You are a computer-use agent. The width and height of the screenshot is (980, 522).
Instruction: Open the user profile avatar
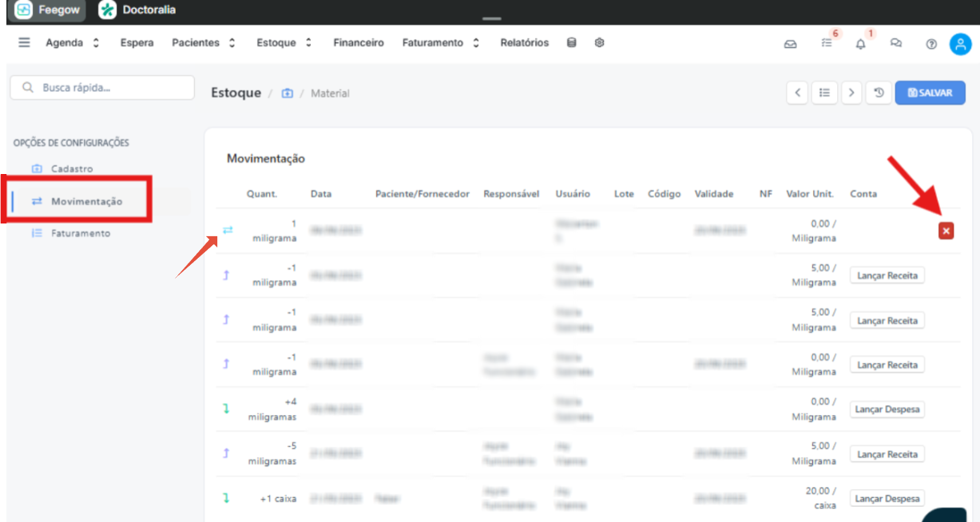959,44
